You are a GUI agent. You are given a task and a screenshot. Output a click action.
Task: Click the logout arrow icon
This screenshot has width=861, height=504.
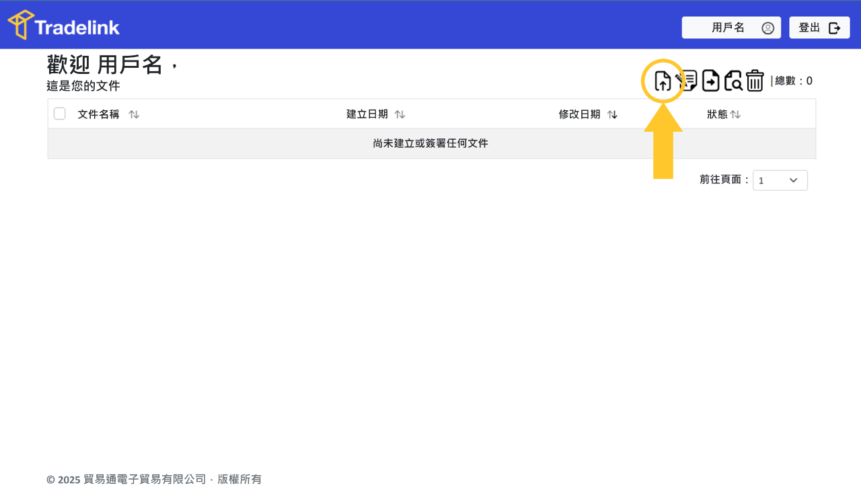835,28
